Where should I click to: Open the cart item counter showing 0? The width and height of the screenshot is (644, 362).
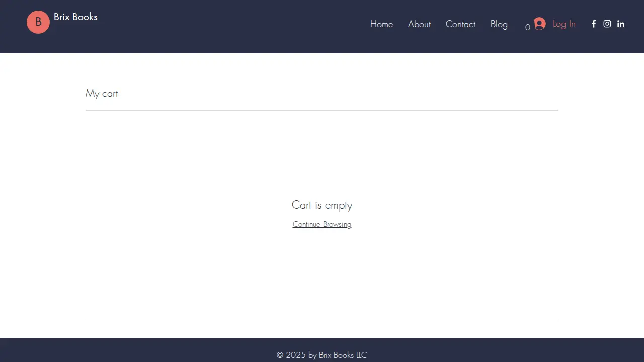point(528,27)
